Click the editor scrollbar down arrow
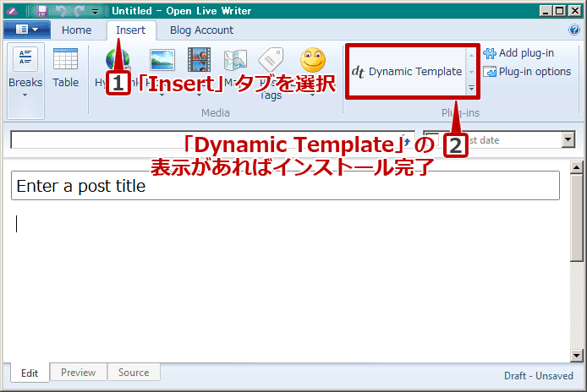The width and height of the screenshot is (587, 392). (x=577, y=356)
